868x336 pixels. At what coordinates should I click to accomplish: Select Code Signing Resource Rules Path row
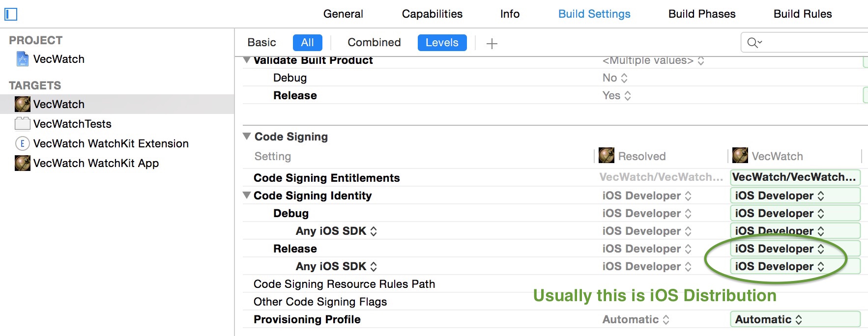344,284
